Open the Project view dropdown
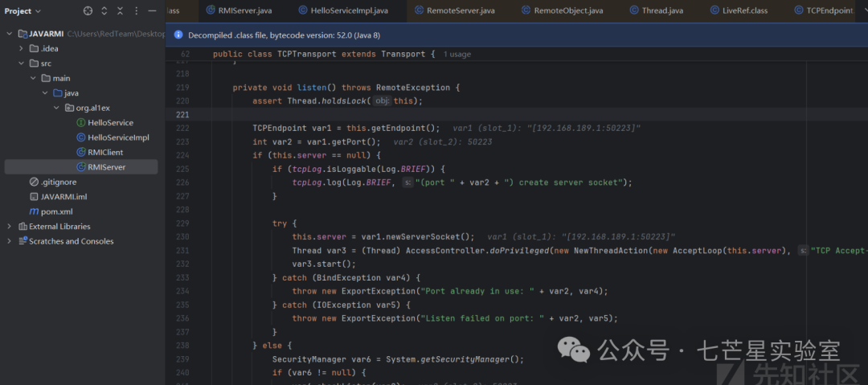 23,10
